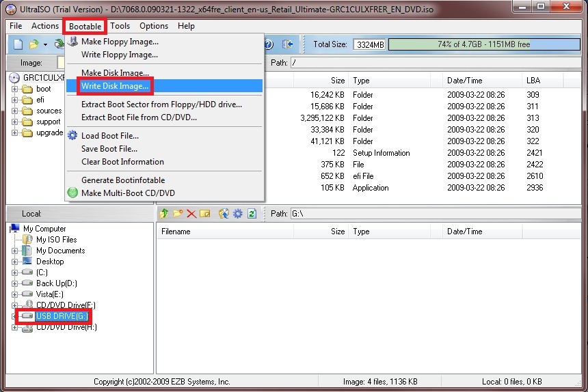Click the Make Floppy Image icon in menu
The image size is (588, 392).
72,41
